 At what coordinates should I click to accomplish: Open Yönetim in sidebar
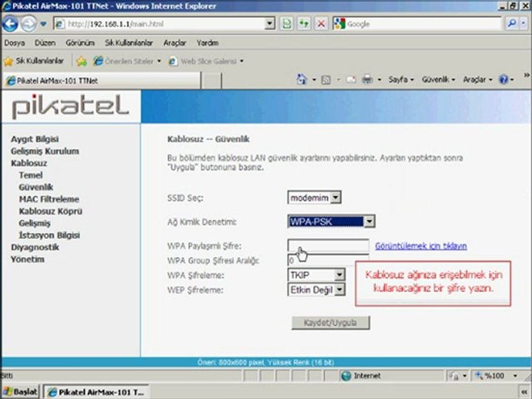[x=28, y=259]
